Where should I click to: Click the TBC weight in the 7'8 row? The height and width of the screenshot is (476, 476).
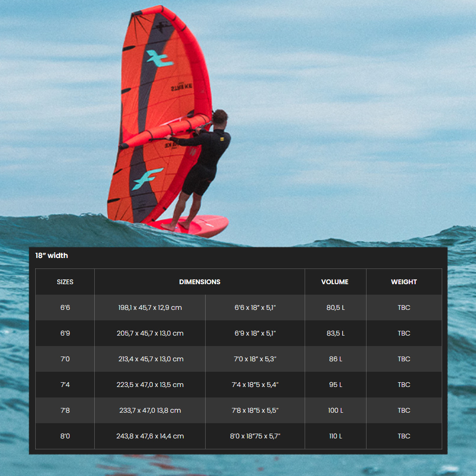tap(404, 410)
